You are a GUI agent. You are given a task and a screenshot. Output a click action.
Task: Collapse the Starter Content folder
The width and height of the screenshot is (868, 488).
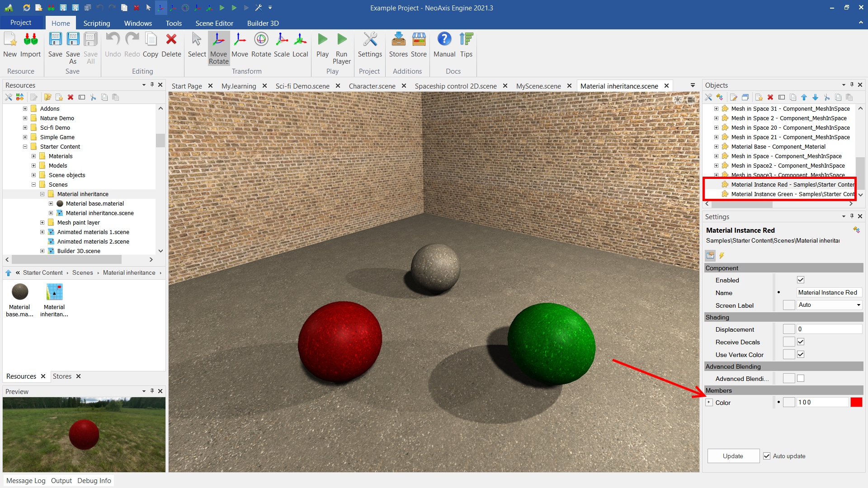25,147
